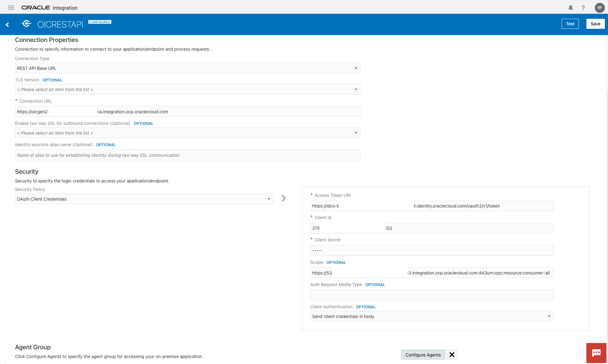Open the RF user profile avatar
Viewport: 608px width, 364px height.
pyautogui.click(x=600, y=7)
